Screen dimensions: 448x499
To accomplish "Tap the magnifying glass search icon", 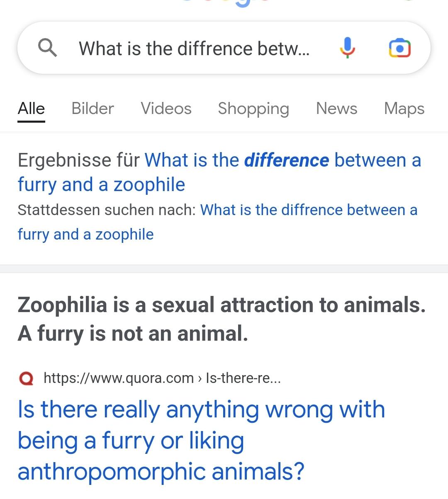I will point(47,48).
